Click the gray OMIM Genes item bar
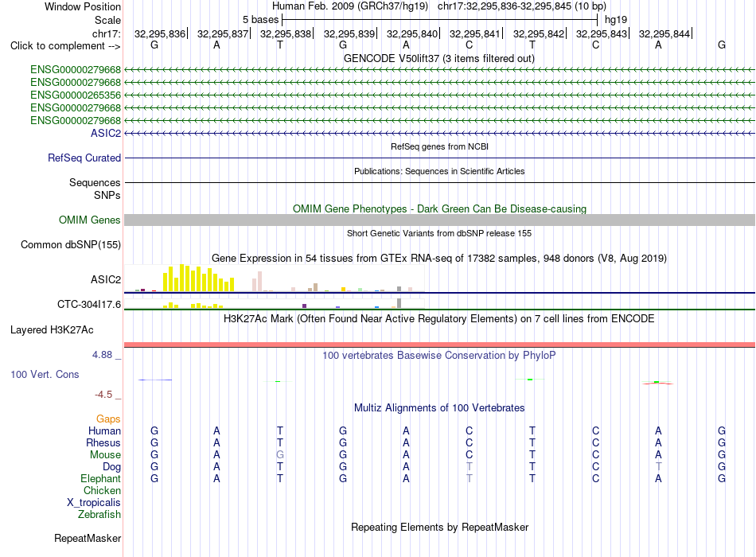Viewport: 756px width, 557px height. [439, 220]
